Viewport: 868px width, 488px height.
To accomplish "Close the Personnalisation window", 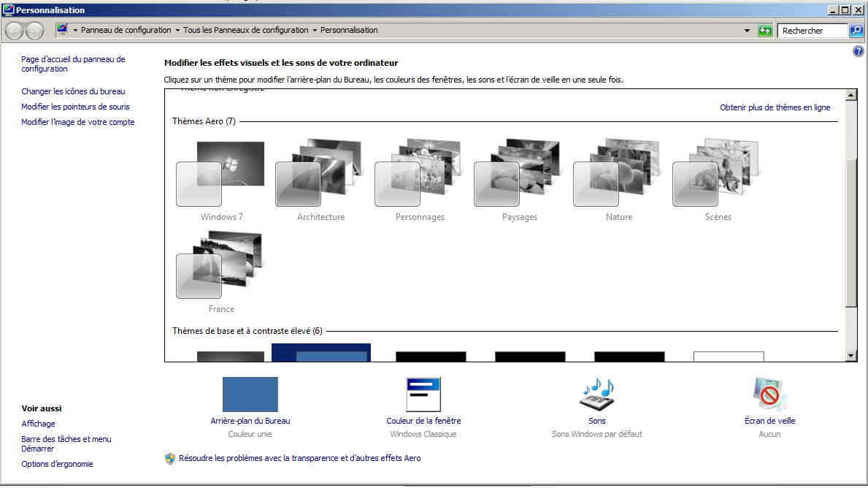I will point(858,10).
